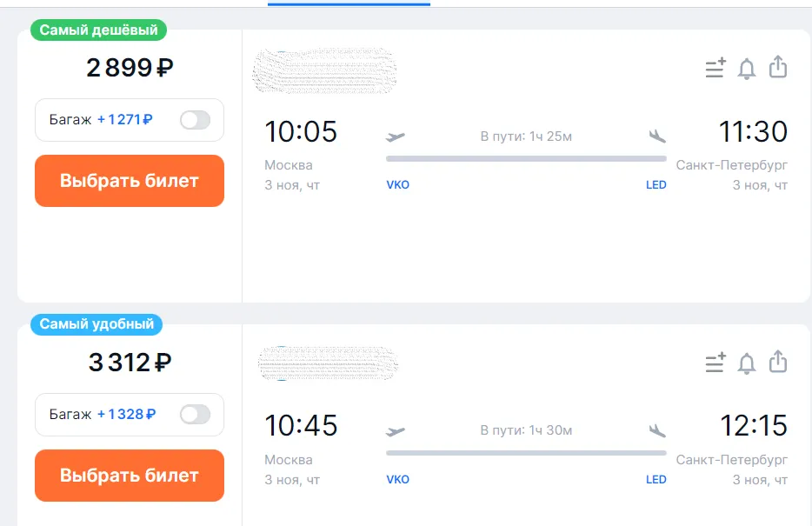Share the 10:45 Moscow flight

pos(778,363)
